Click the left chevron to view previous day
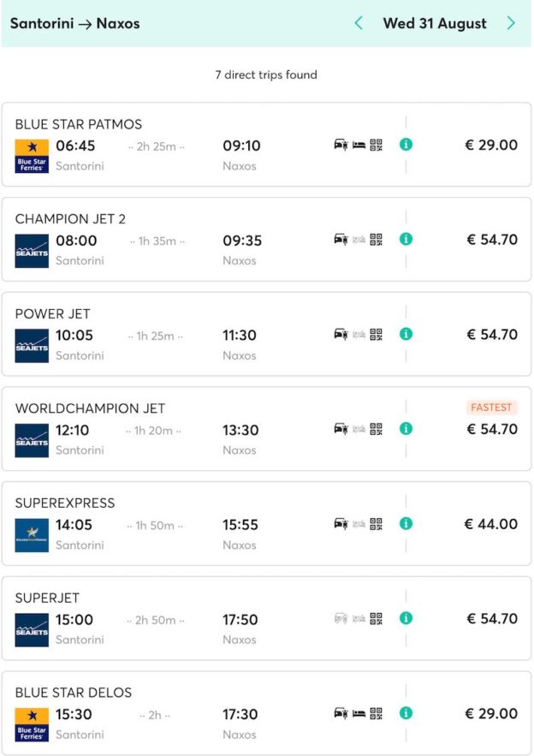Screen dimensions: 534x756 click(359, 24)
